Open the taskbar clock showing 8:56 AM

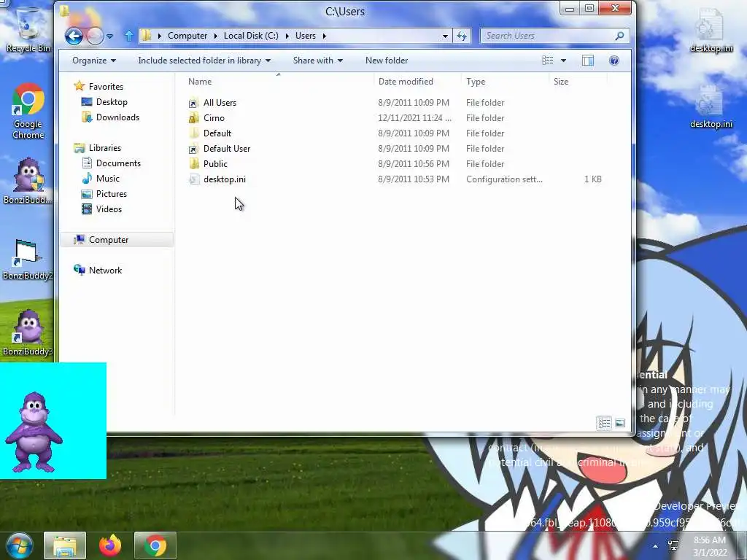tap(710, 546)
